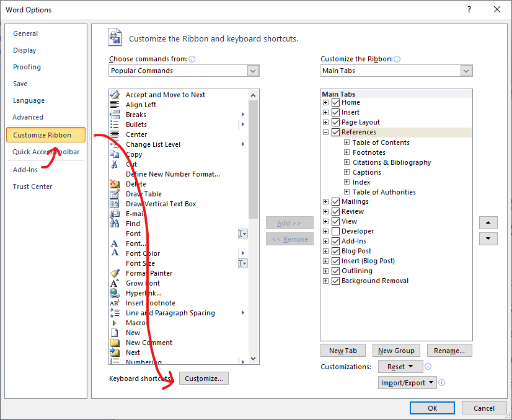Expand the Home tab node
This screenshot has width=512, height=420.
pyautogui.click(x=325, y=102)
